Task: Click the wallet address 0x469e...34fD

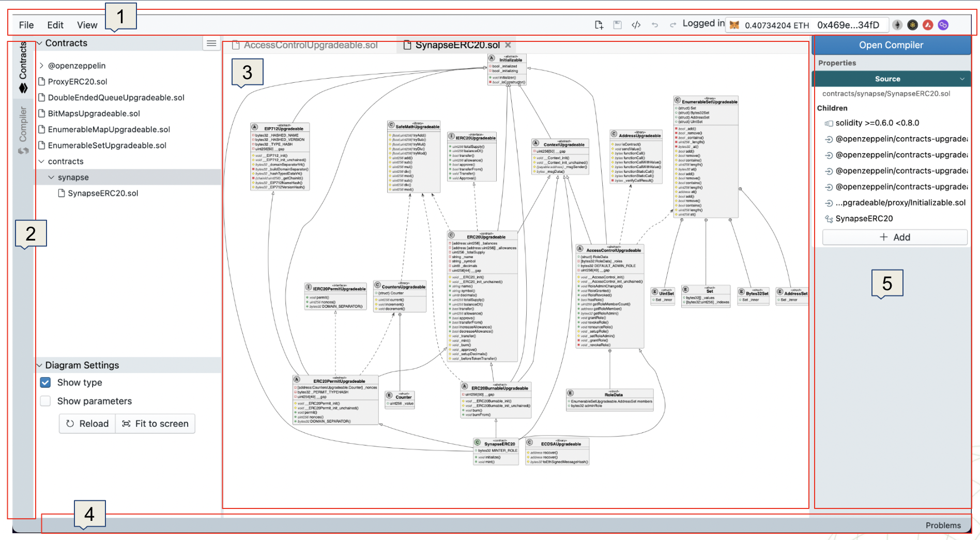Action: [848, 25]
